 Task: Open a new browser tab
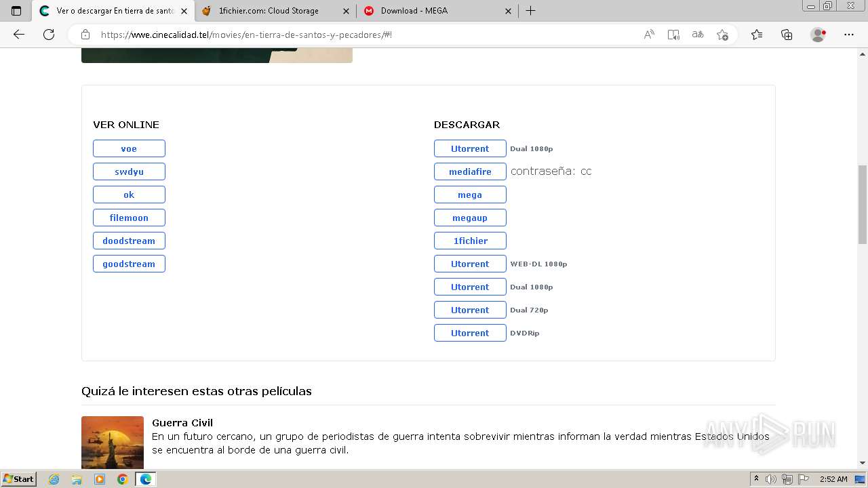pos(530,11)
